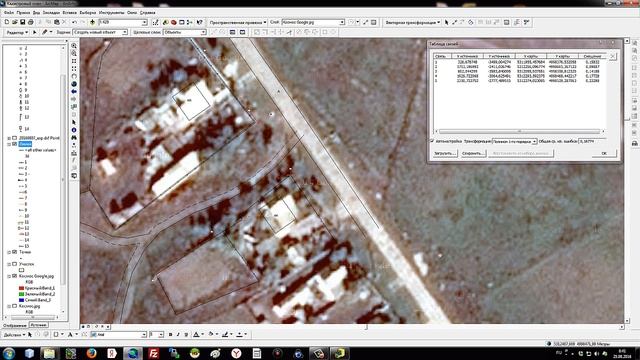This screenshot has height=360, width=640.
Task: Toggle italic in the drawing toolbar
Action: click(x=178, y=335)
